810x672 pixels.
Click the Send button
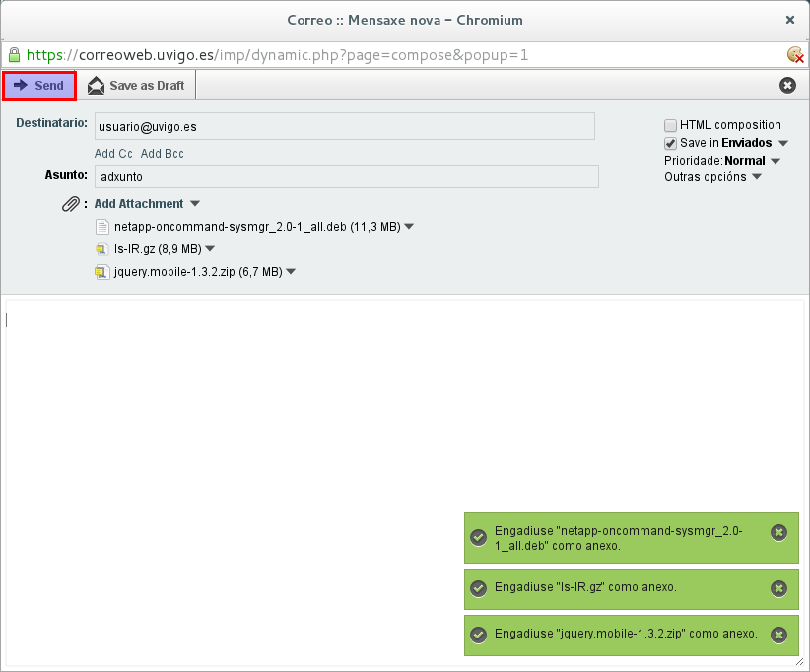click(x=39, y=86)
